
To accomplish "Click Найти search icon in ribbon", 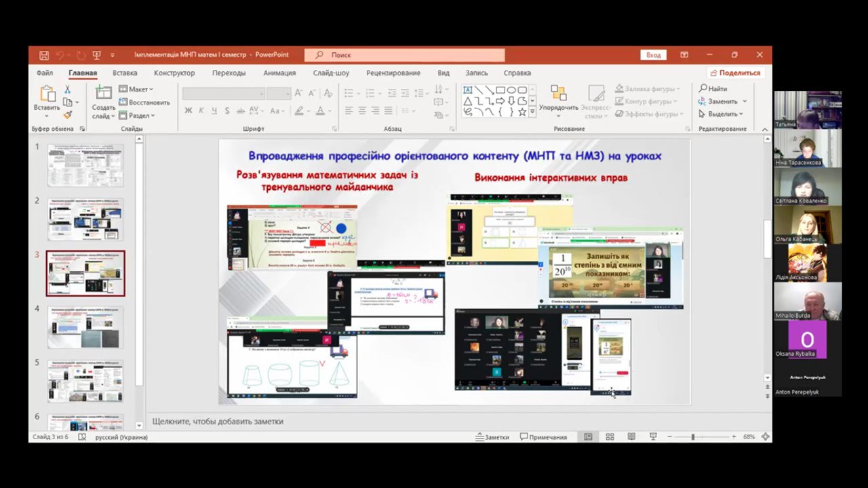I will (713, 89).
